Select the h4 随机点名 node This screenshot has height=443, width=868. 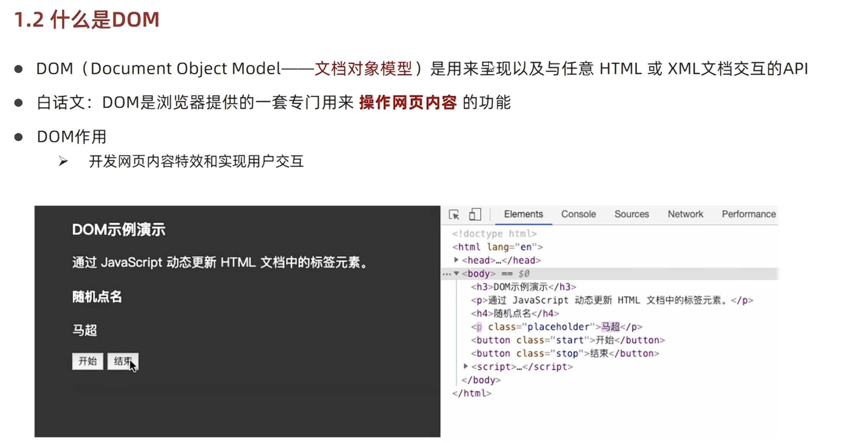pyautogui.click(x=515, y=313)
